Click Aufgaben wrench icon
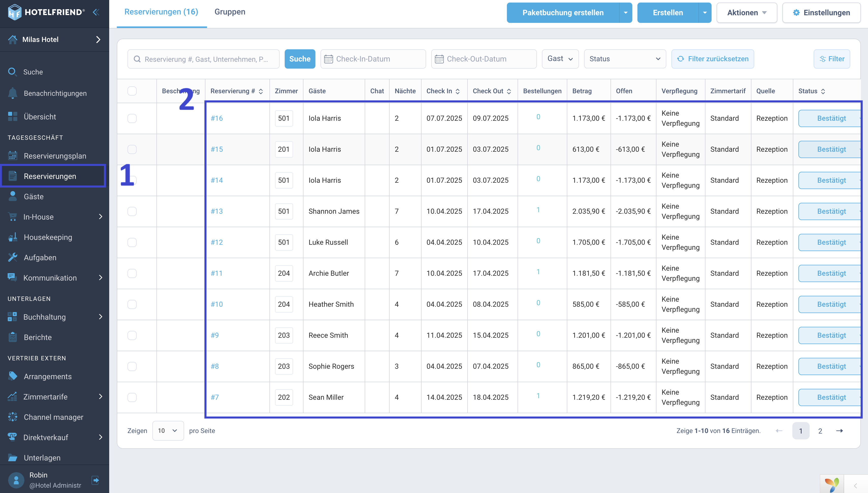Screen dimensions: 868x493 (12, 257)
